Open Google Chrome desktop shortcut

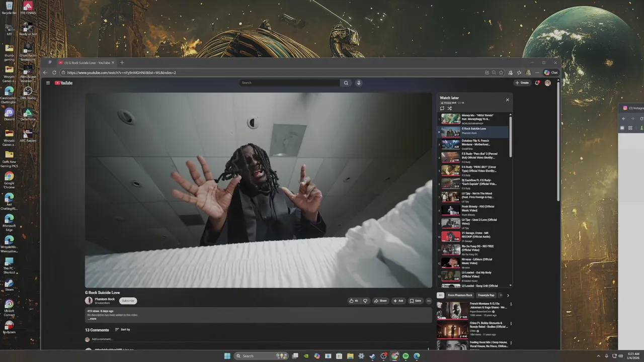pos(9,180)
